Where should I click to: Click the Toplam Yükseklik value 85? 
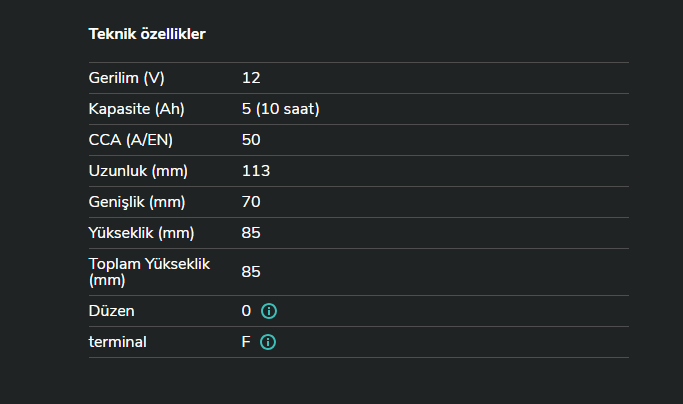click(251, 272)
